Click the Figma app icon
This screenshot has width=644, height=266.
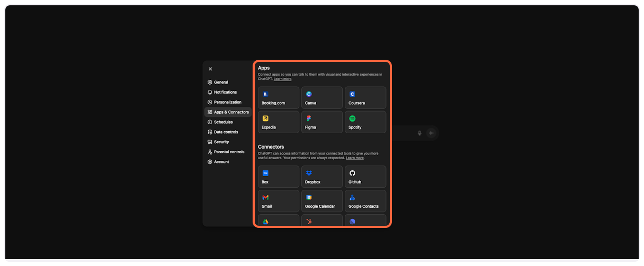[x=309, y=118]
